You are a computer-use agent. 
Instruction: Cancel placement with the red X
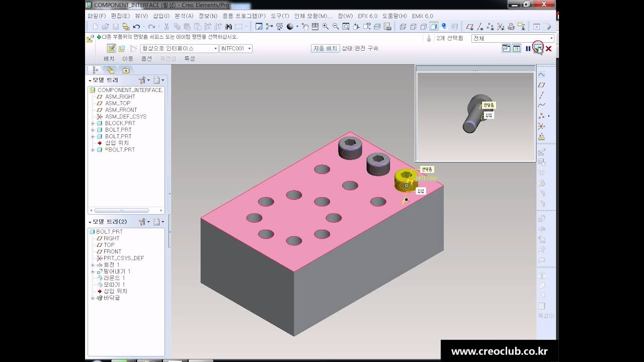click(548, 49)
